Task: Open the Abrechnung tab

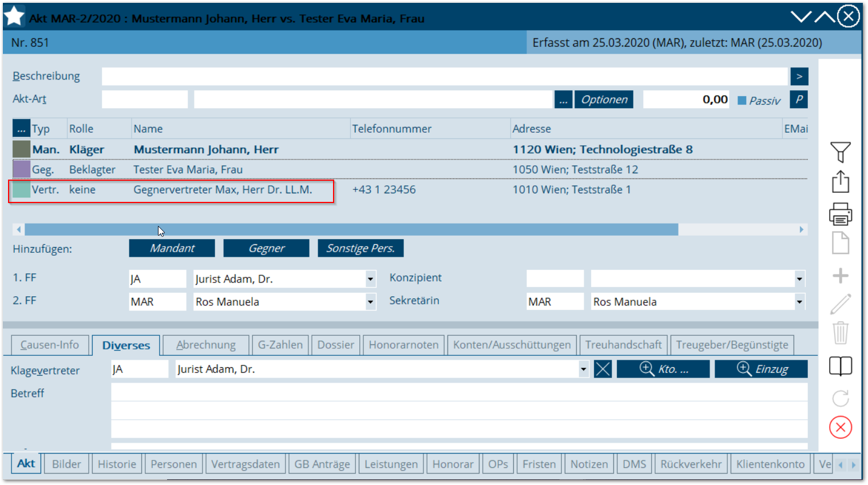Action: coord(206,345)
